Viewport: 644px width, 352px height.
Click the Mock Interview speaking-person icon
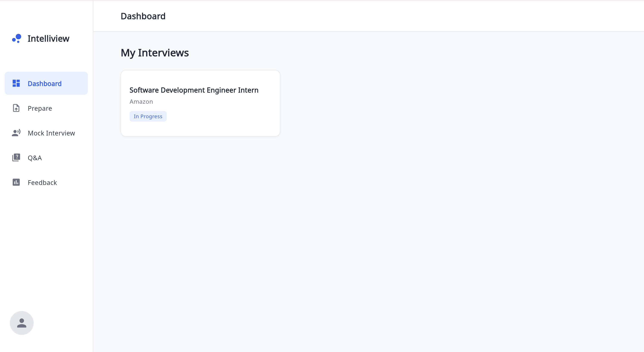[16, 133]
